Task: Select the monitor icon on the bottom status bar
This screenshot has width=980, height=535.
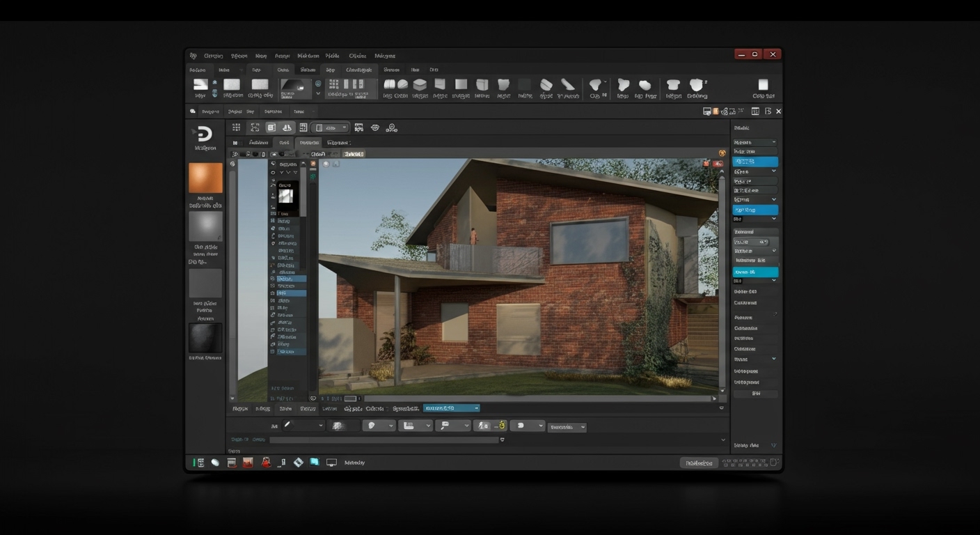Action: point(330,462)
